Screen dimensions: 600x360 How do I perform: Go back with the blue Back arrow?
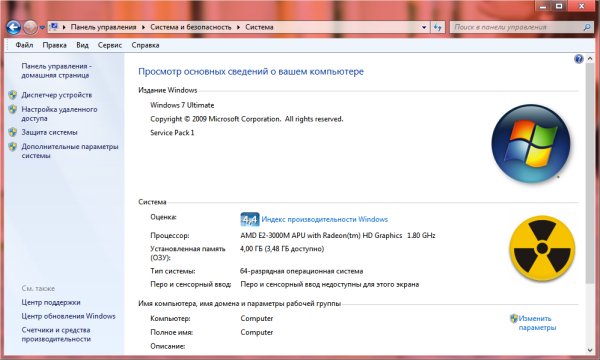coord(14,27)
